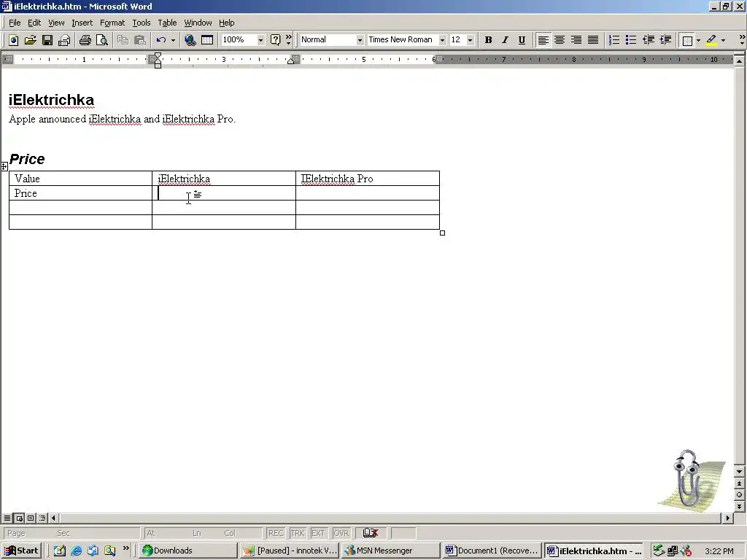747x560 pixels.
Task: Open the Window menu
Action: (x=198, y=23)
